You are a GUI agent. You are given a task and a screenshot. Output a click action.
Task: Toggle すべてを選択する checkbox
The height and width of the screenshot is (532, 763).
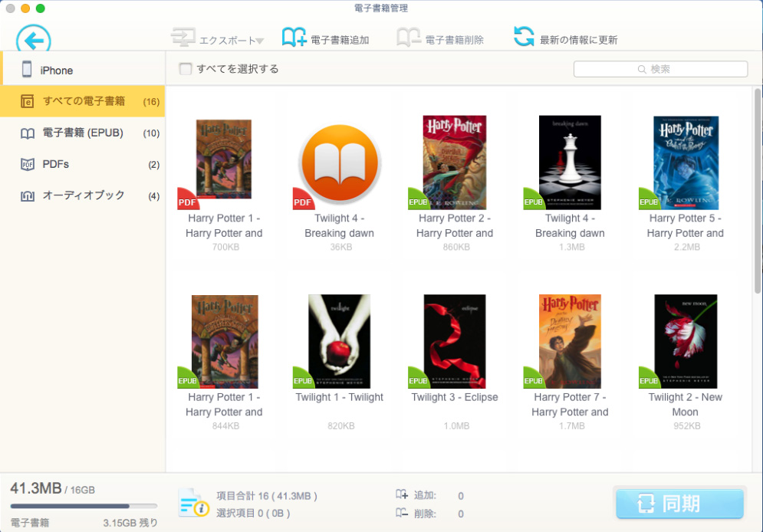186,68
